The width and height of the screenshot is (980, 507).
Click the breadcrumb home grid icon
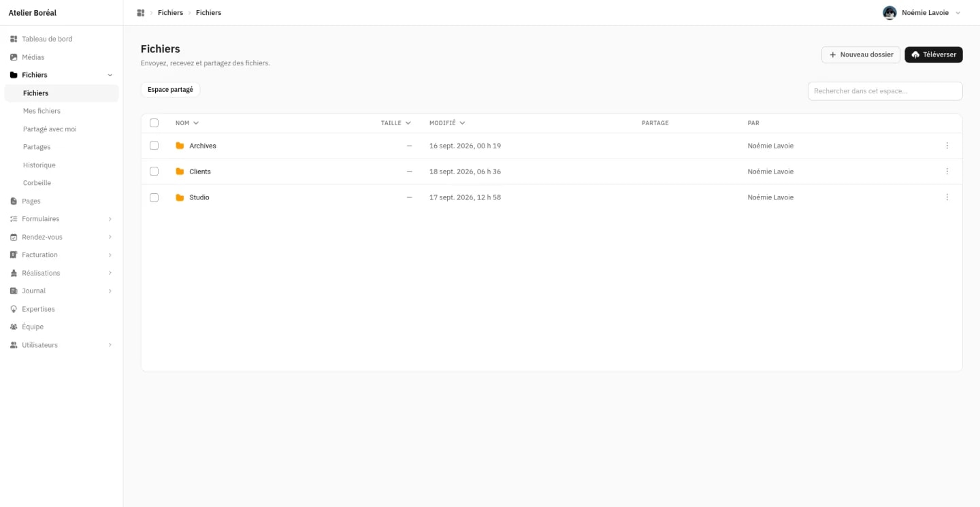pos(141,13)
